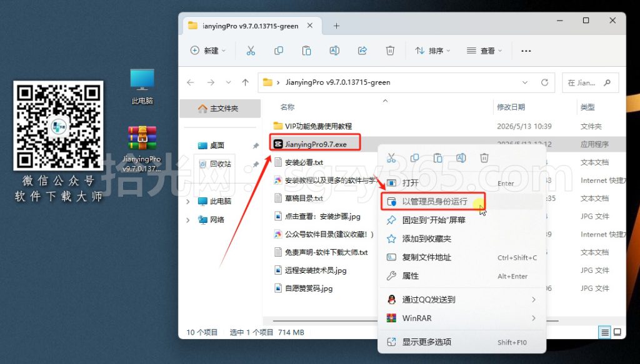Open the 新建 dropdown
Screen dimensions: 640x364
208,51
